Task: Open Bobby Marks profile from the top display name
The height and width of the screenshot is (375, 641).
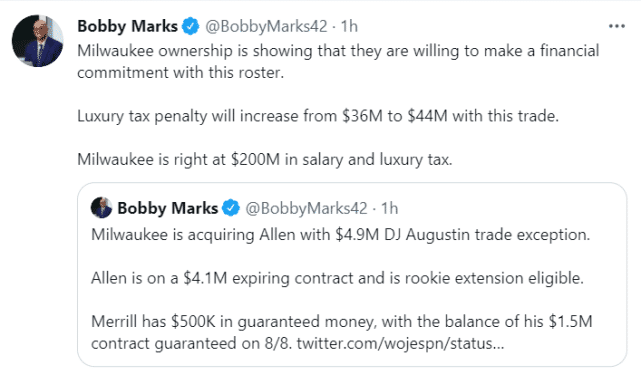Action: (x=128, y=26)
